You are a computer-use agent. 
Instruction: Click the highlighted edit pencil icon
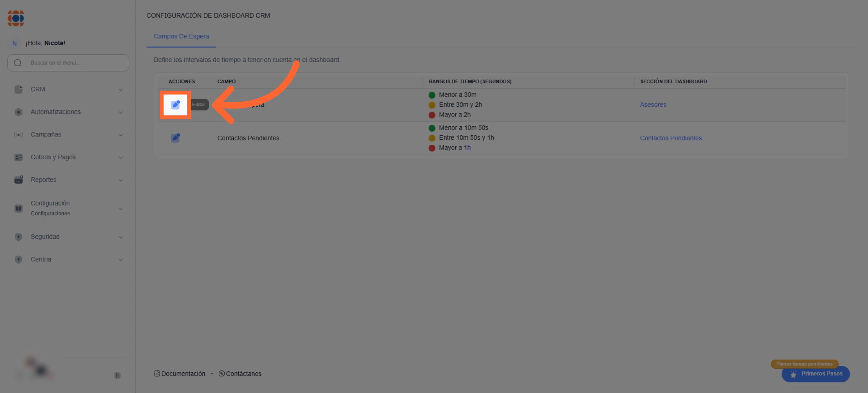click(x=175, y=105)
